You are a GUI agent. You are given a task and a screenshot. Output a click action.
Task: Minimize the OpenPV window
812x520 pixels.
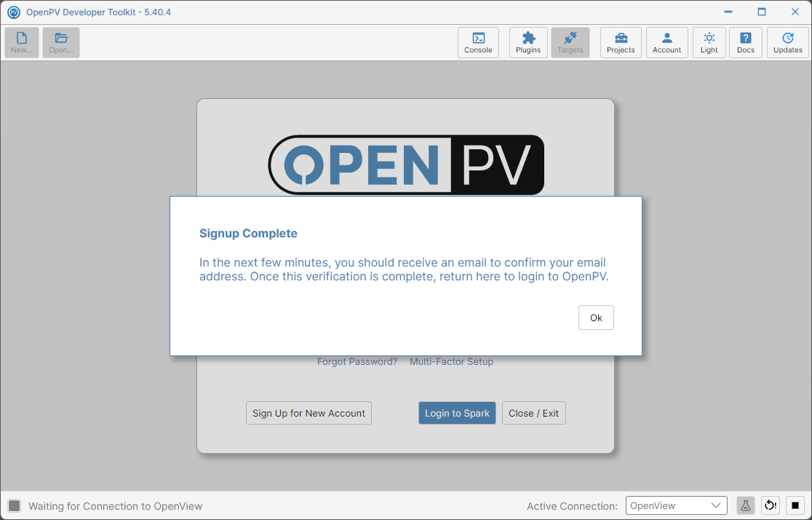pyautogui.click(x=728, y=12)
